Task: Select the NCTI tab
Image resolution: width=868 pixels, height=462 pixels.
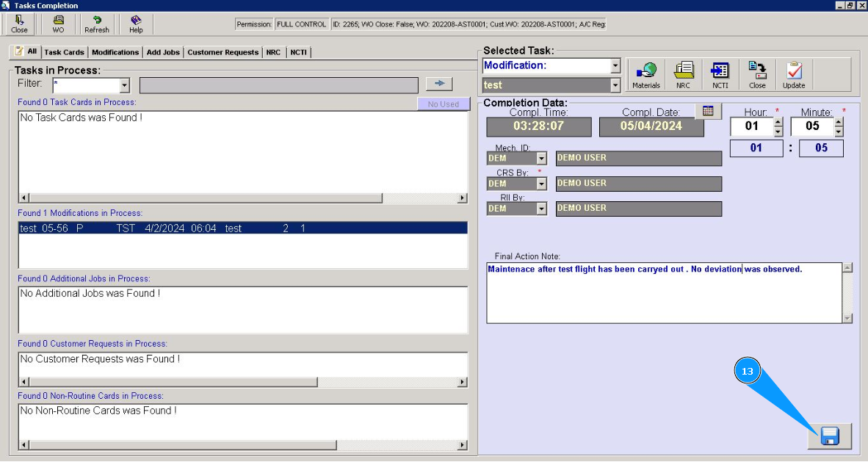Action: (x=298, y=52)
